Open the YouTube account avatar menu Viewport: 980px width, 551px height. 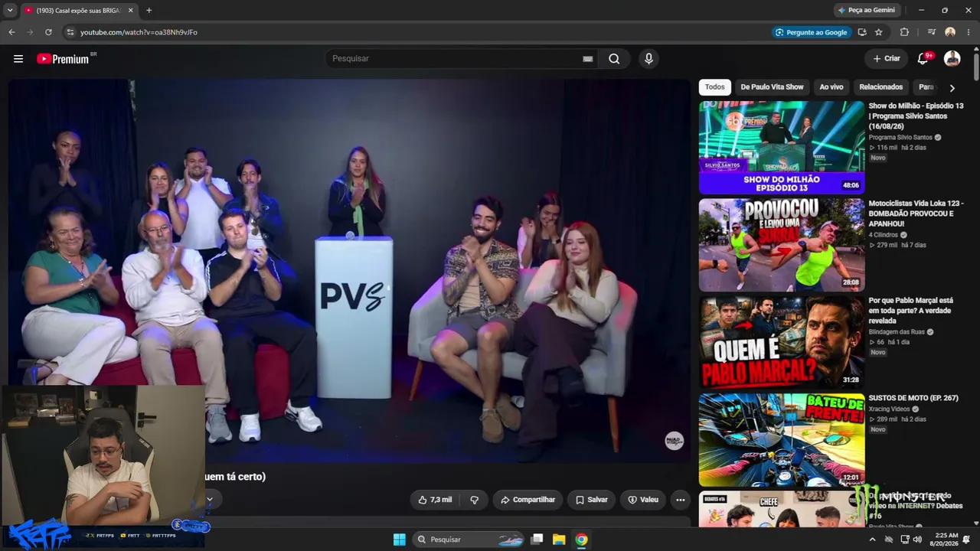point(952,59)
